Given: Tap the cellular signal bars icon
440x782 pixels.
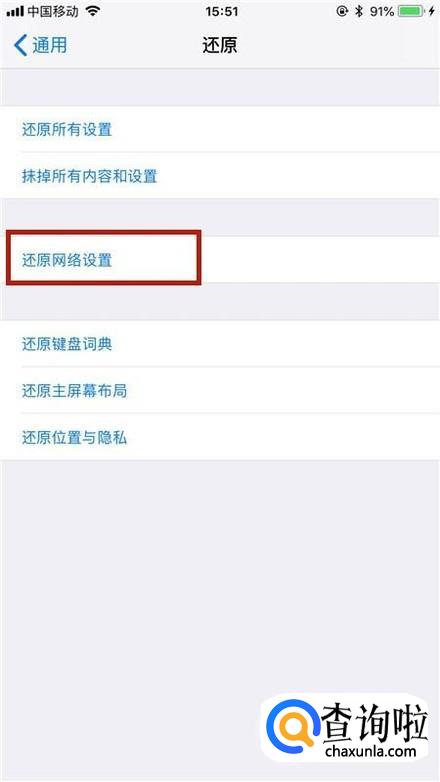Looking at the screenshot, I should [x=15, y=12].
